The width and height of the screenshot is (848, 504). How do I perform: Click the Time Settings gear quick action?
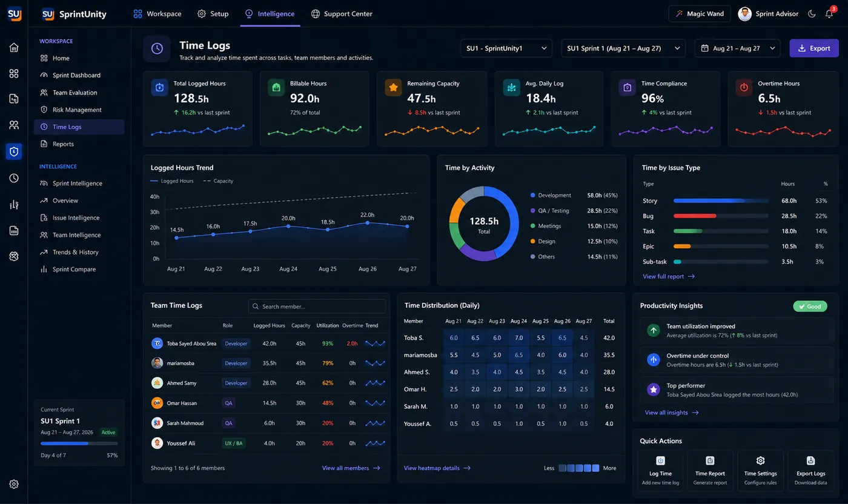[761, 461]
